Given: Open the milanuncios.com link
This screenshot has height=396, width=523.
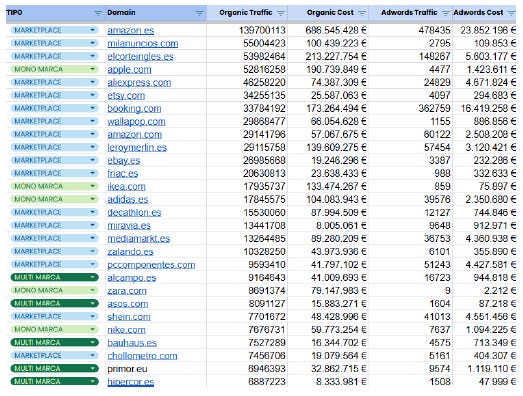Looking at the screenshot, I should coord(143,43).
